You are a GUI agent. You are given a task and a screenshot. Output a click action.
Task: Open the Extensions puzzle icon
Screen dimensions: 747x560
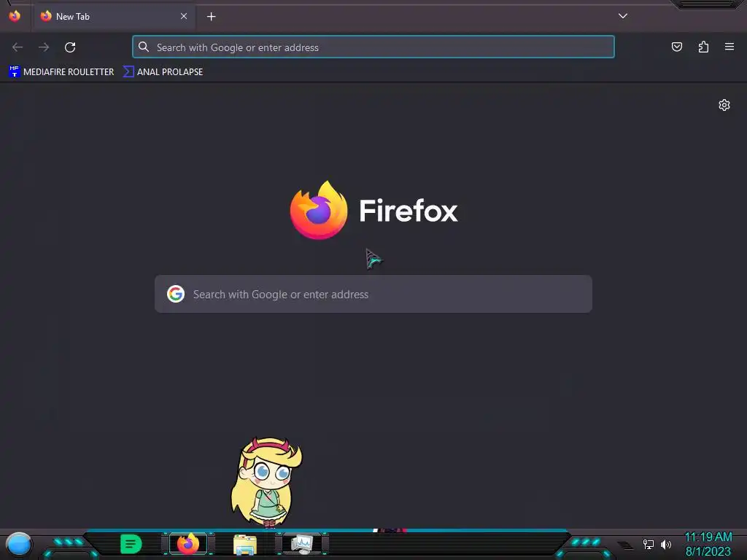(703, 47)
